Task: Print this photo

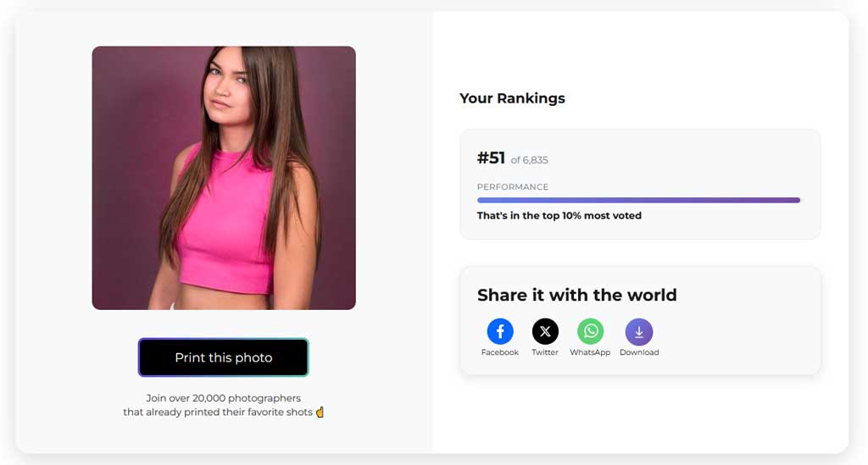Action: (224, 357)
